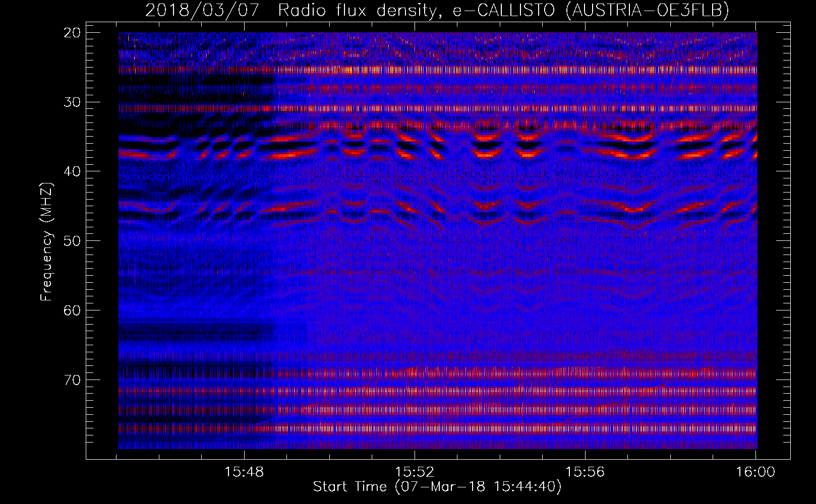Click the 50 frequency tick label

[73, 241]
